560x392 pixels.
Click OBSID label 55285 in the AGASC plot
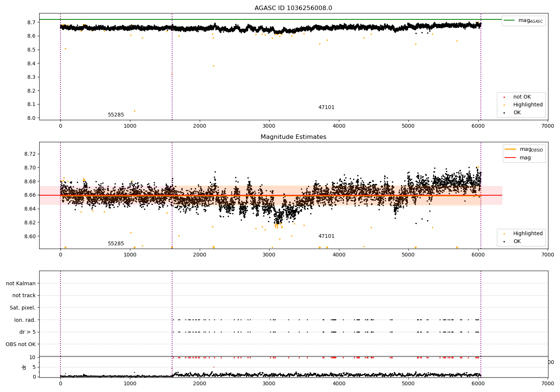point(116,115)
